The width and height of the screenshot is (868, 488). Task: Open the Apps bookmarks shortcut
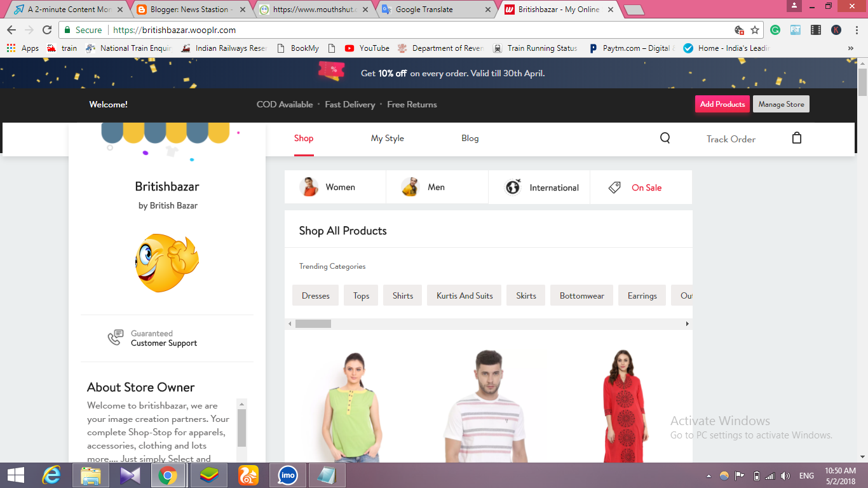[x=23, y=48]
